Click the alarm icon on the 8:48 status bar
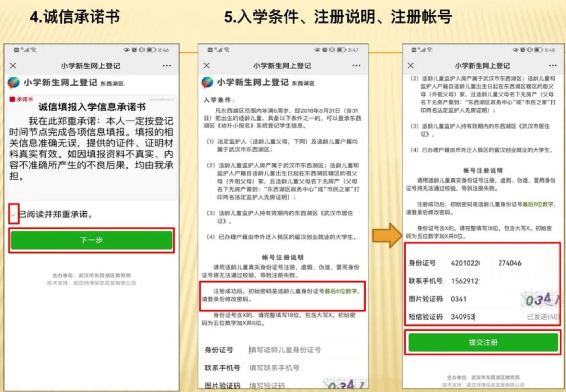 click(x=523, y=50)
